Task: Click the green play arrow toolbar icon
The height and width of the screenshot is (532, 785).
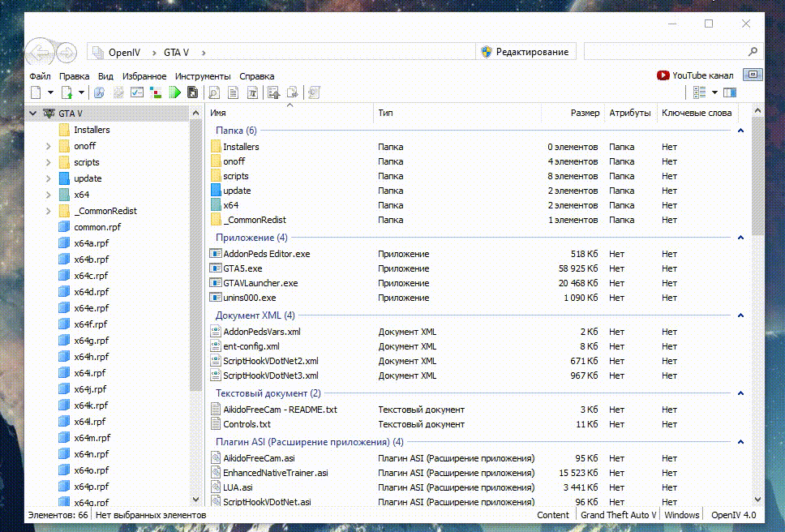Action: coord(174,92)
